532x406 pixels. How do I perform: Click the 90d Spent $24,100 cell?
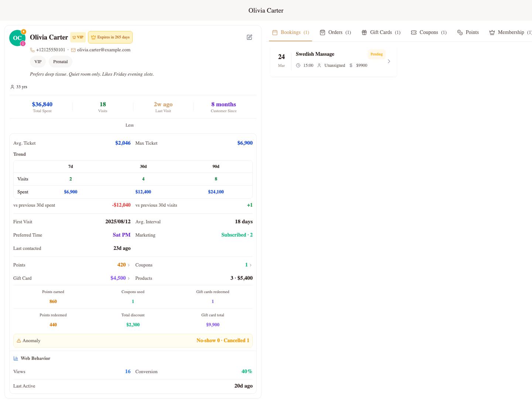point(216,192)
